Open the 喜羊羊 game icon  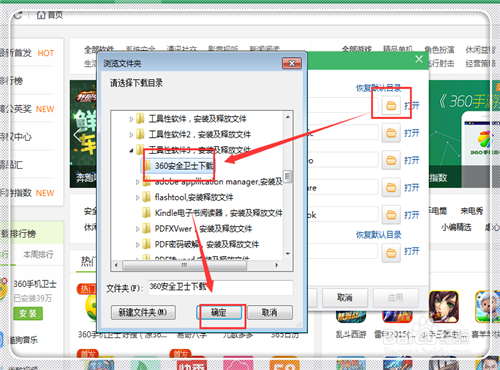[x=487, y=307]
